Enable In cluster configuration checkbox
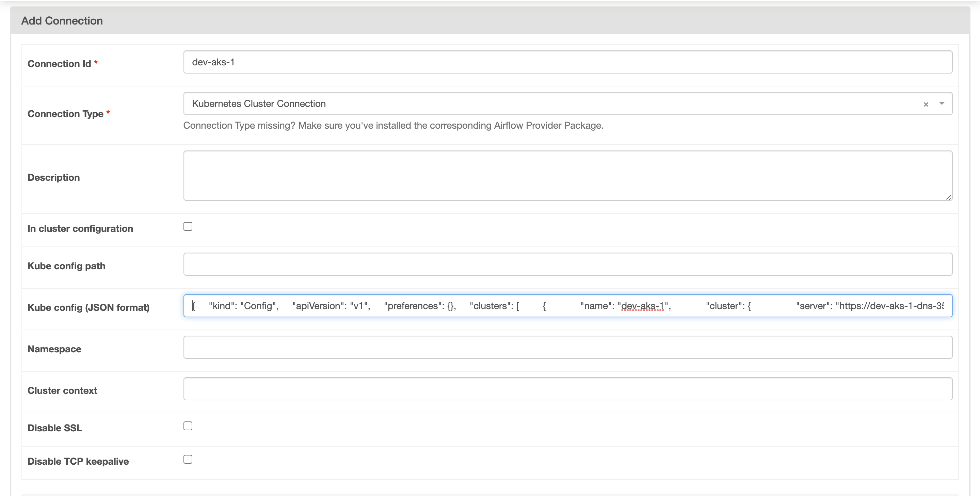 [188, 227]
